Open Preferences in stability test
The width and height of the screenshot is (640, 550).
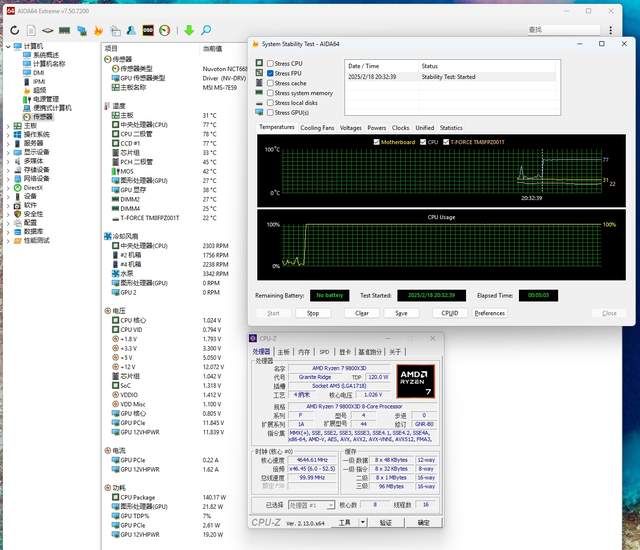[490, 313]
